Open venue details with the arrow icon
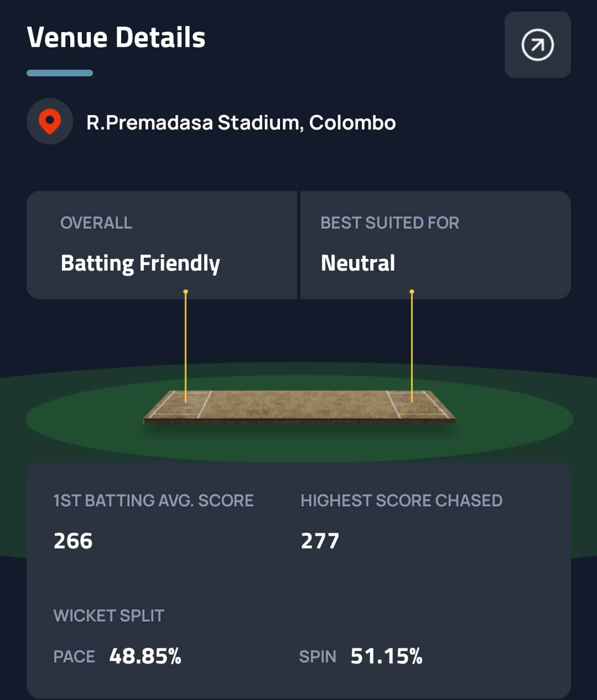Viewport: 597px width, 700px height. coord(537,45)
